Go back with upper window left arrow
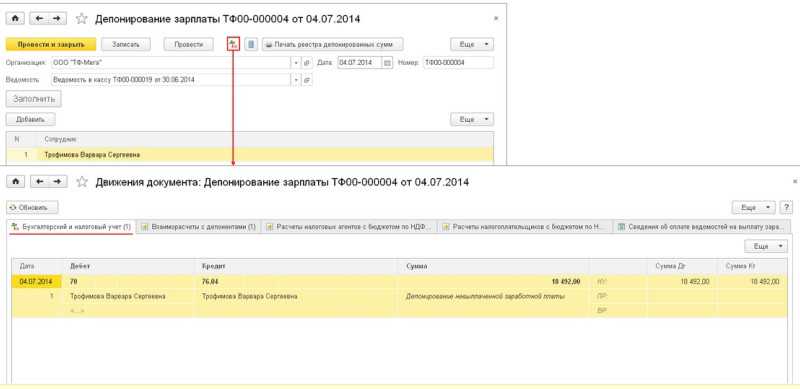This screenshot has height=389, width=800. tap(39, 18)
